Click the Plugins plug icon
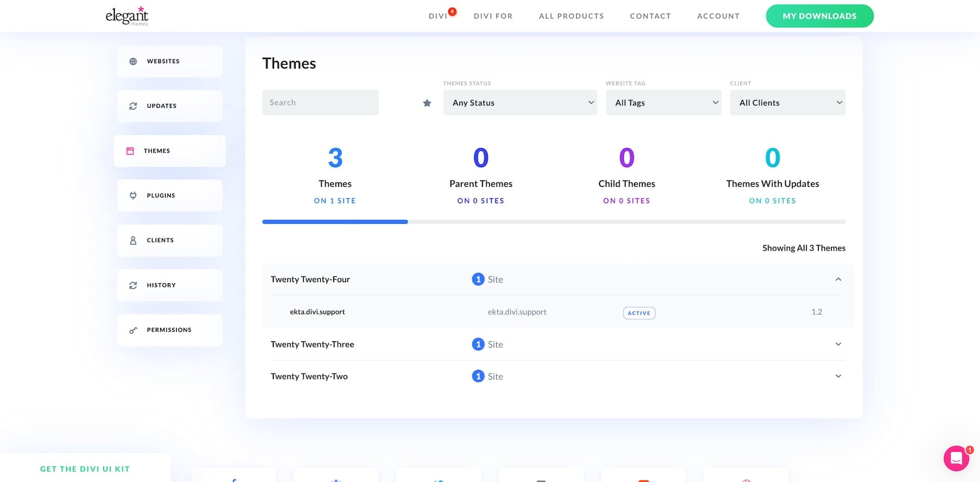The width and height of the screenshot is (980, 482). tap(133, 196)
